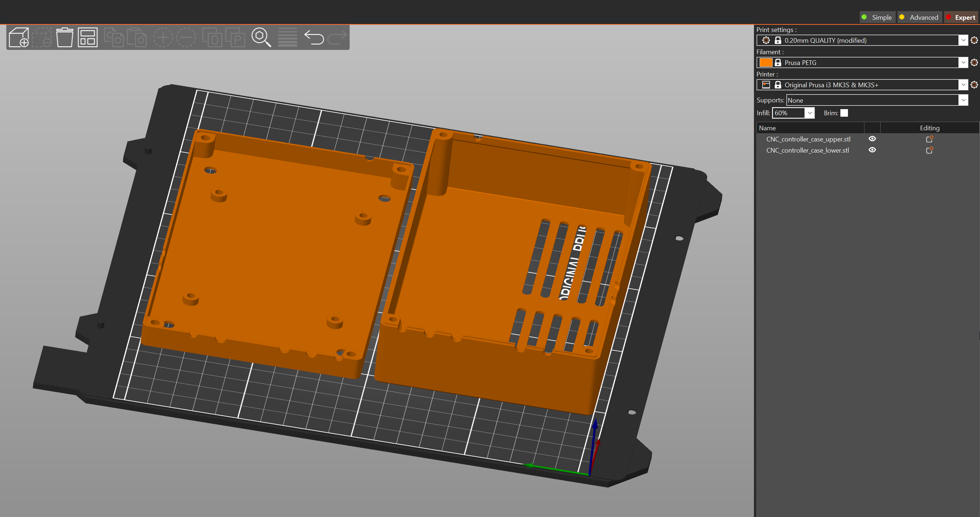
Task: Switch to Advanced mode
Action: (919, 17)
